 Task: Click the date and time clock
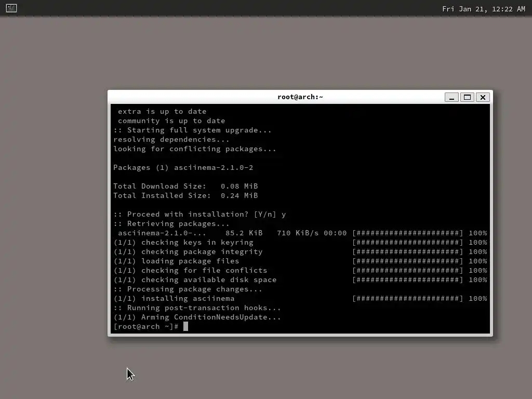(x=484, y=9)
